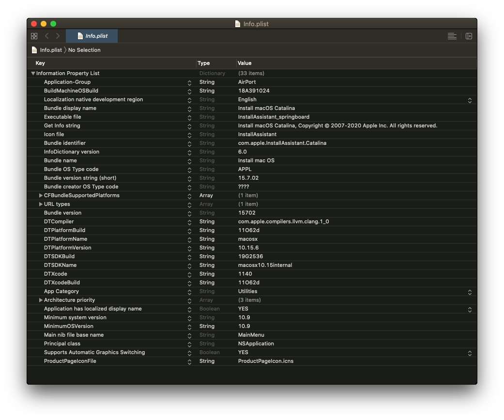Screen dimensions: 504x420
Task: Click key stepper for Get Info string
Action: pos(189,126)
